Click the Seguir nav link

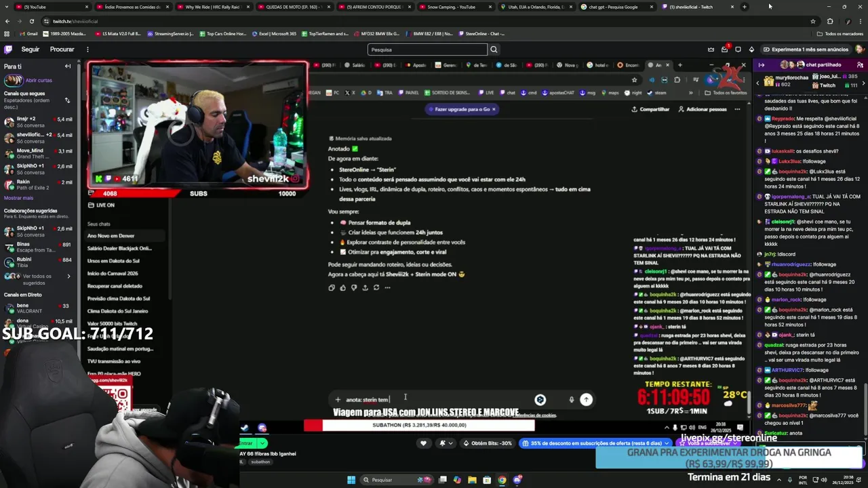tap(31, 49)
